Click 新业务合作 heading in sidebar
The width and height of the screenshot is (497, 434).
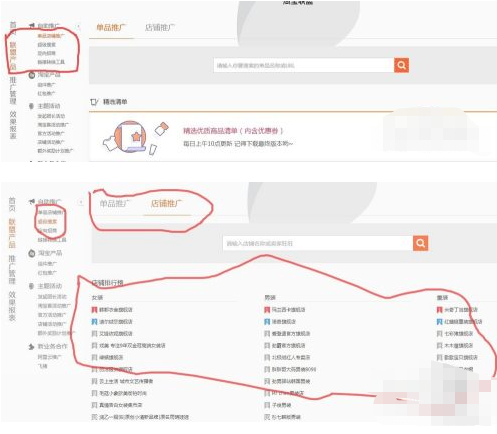(52, 347)
